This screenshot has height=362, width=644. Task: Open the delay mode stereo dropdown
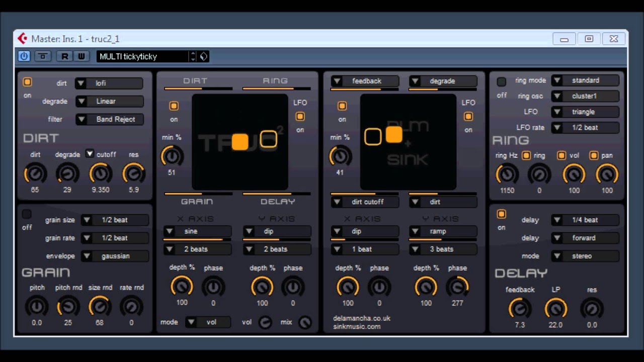pyautogui.click(x=585, y=256)
